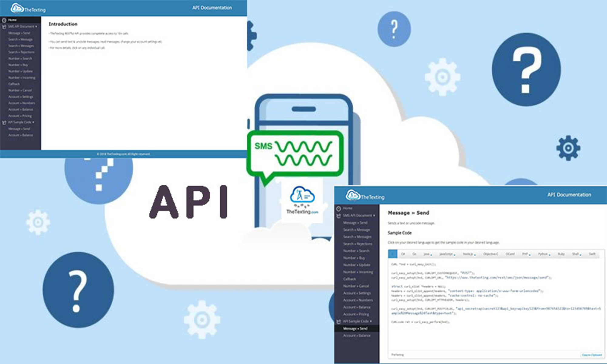Open Account » Numbers in Introduction window sidebar
Image resolution: width=607 pixels, height=364 pixels.
pyautogui.click(x=22, y=103)
